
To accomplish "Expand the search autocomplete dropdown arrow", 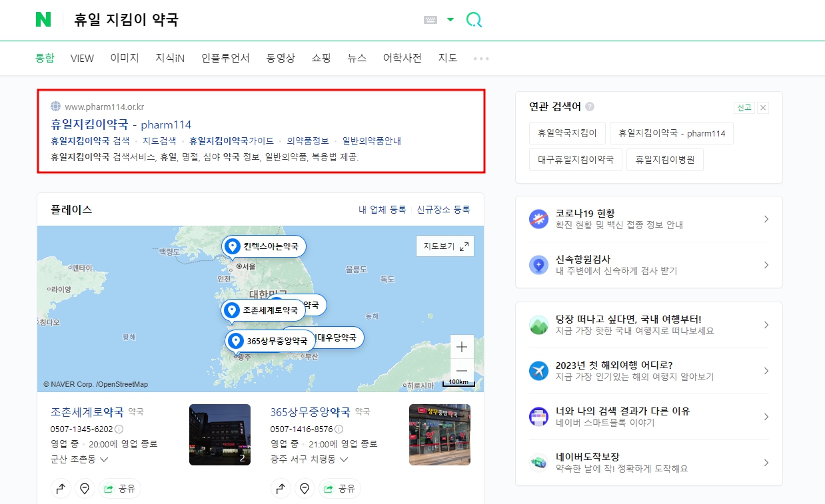I will (x=450, y=20).
